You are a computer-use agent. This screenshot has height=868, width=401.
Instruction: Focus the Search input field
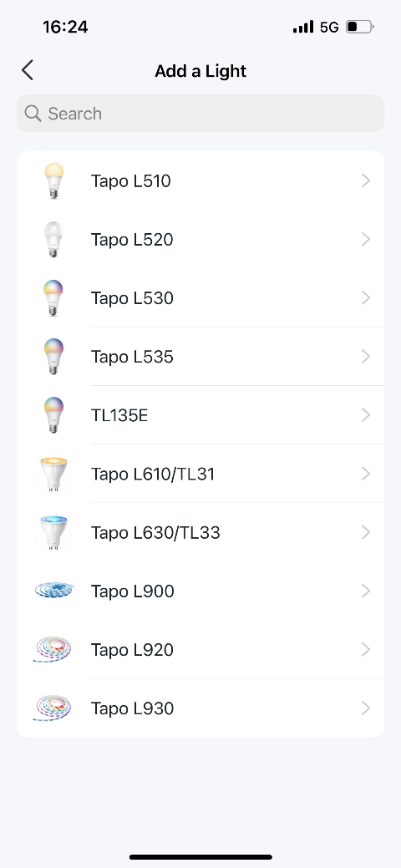tap(200, 114)
